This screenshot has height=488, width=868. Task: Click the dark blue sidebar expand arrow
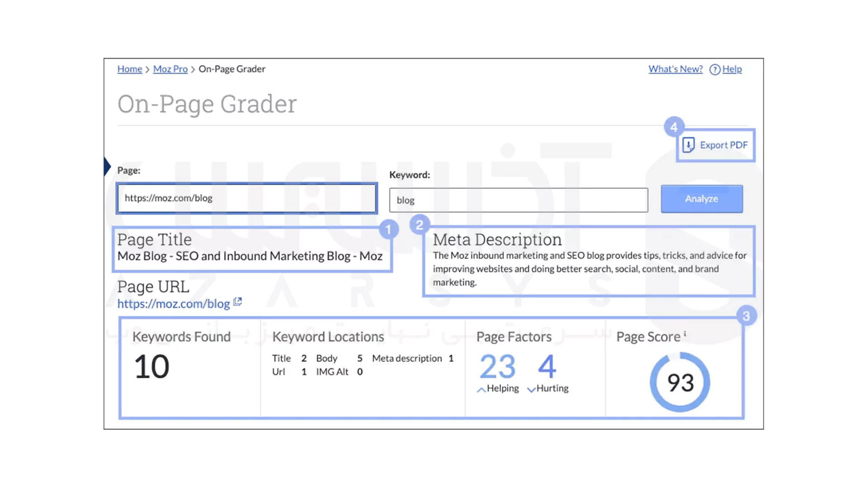tap(107, 167)
